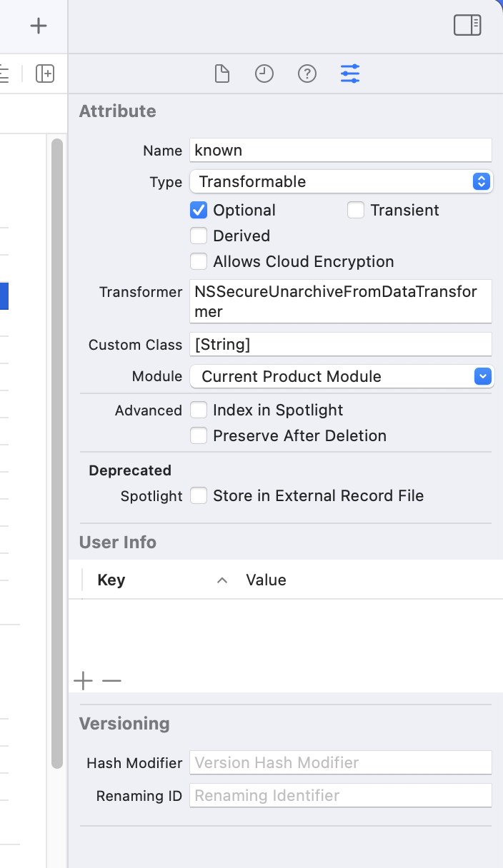The height and width of the screenshot is (868, 503).
Task: Toggle the Derived checkbox
Action: coord(199,236)
